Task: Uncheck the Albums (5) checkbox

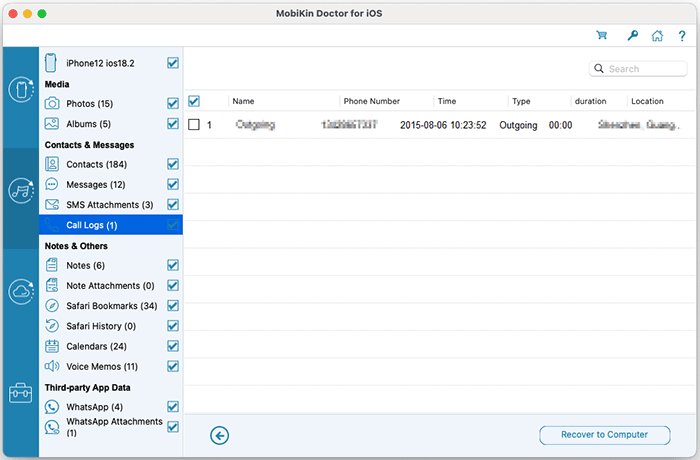Action: (173, 124)
